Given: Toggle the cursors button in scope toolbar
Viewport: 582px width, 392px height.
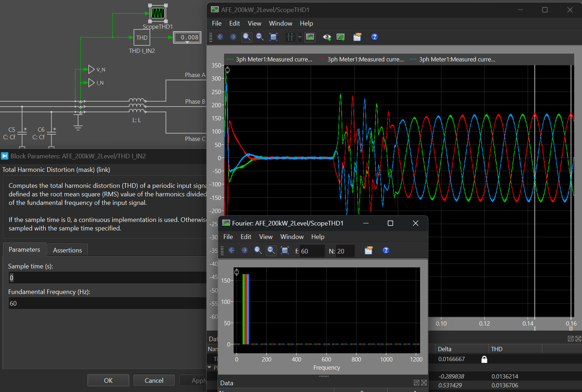Looking at the screenshot, I should tap(290, 37).
